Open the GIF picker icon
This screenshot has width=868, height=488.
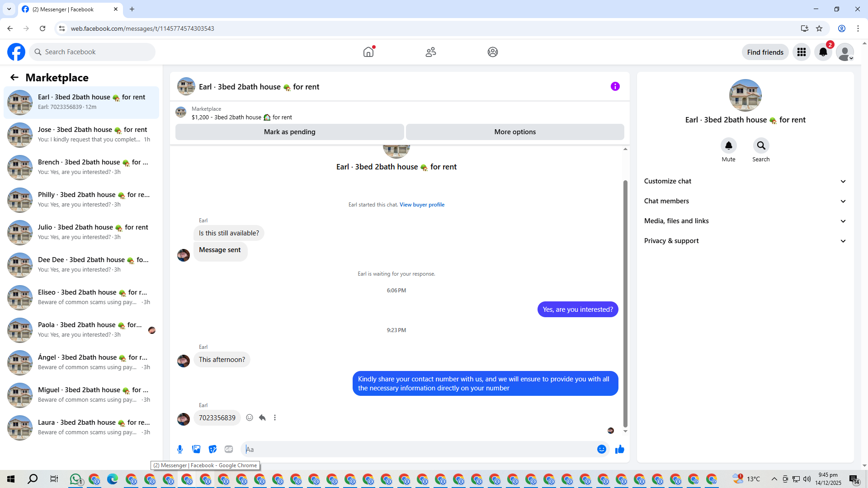(229, 449)
